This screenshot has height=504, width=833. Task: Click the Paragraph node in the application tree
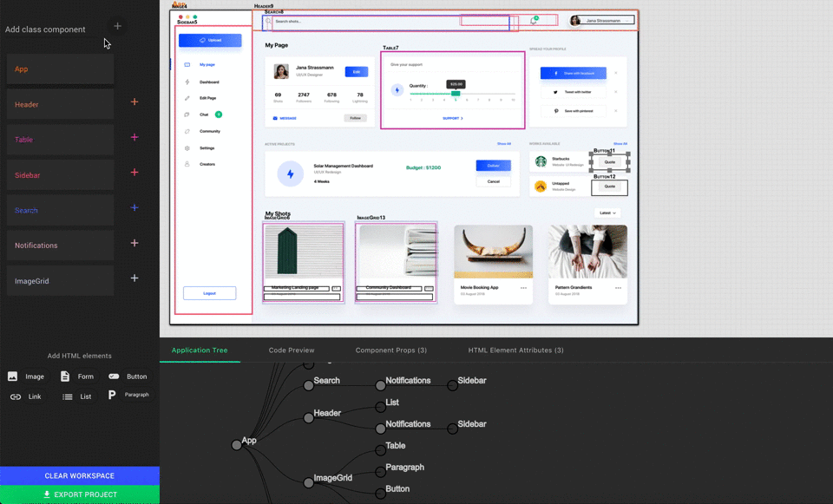pos(380,472)
